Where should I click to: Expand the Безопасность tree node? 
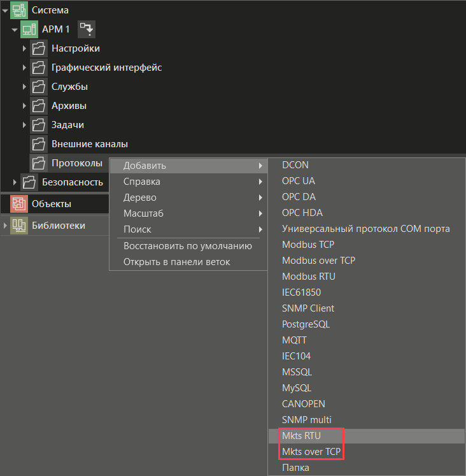pyautogui.click(x=15, y=182)
